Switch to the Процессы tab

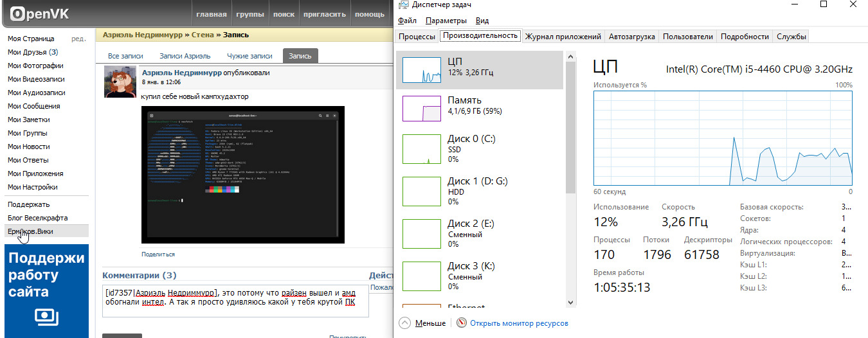tap(417, 37)
